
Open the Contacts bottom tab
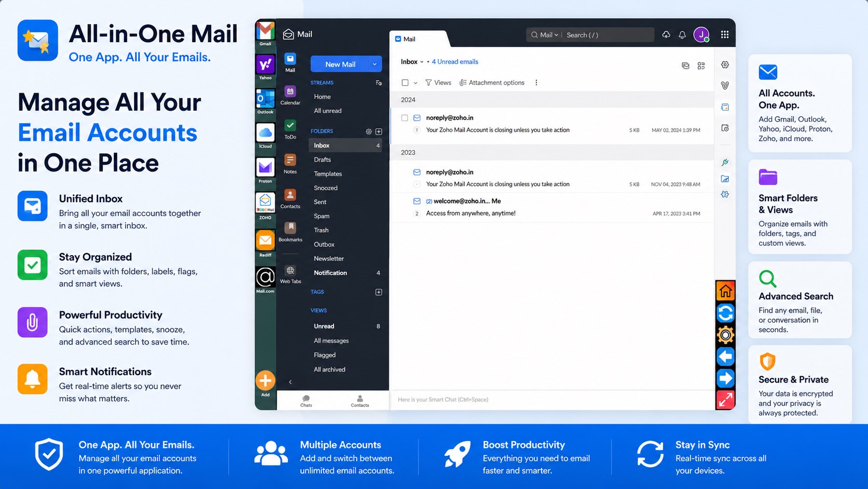[360, 401]
